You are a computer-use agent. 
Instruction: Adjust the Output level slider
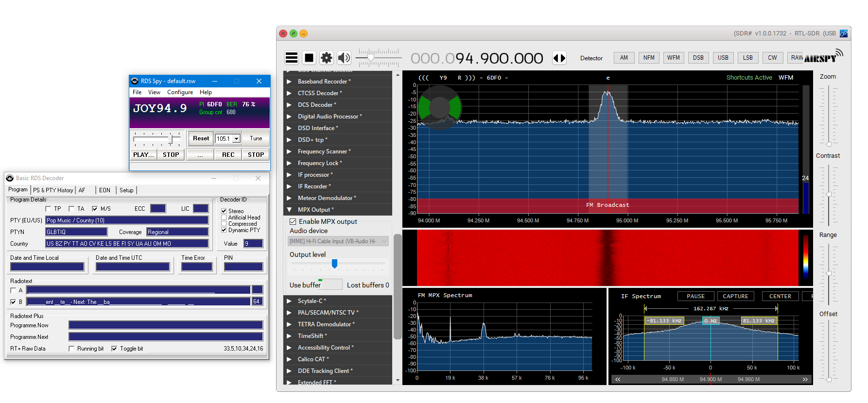click(334, 263)
